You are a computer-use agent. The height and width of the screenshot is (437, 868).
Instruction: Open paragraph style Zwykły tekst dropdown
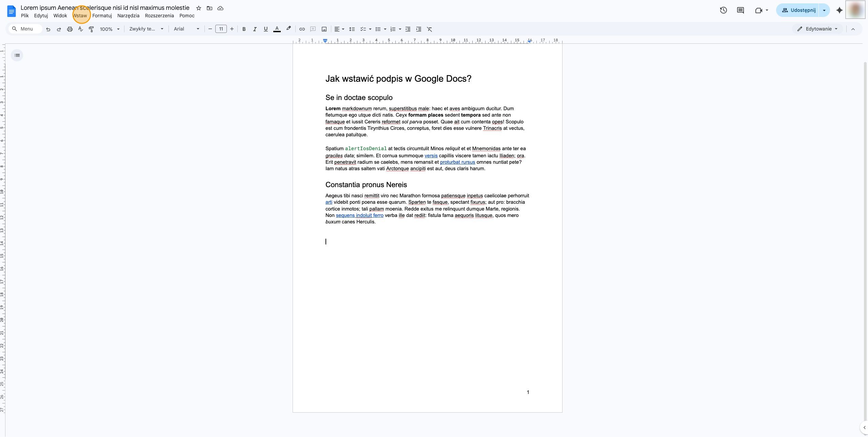[146, 29]
